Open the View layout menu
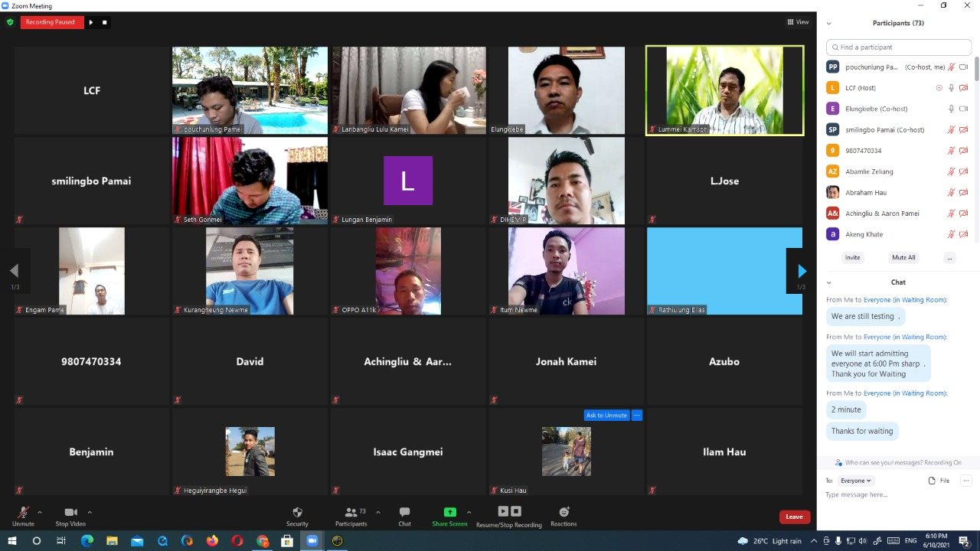The image size is (980, 551). [798, 22]
